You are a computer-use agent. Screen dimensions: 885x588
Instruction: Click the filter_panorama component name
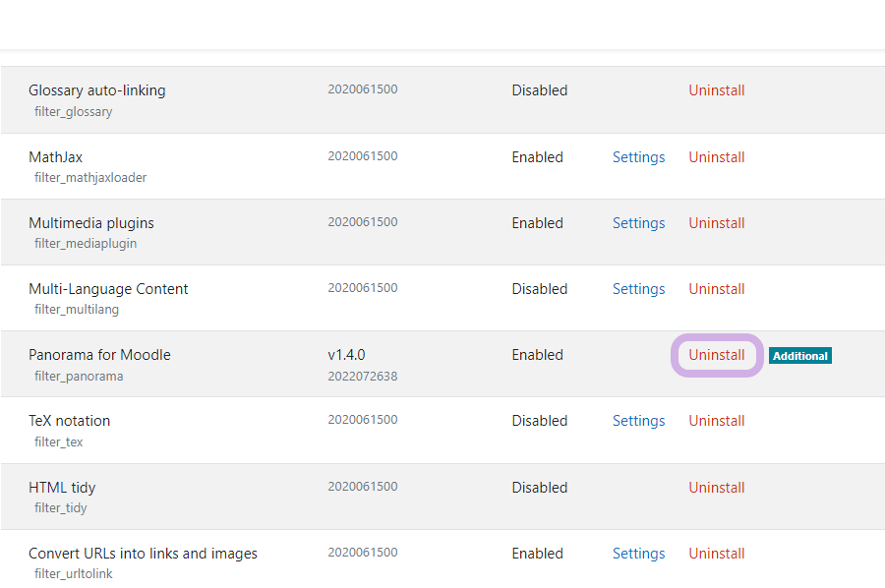click(x=79, y=377)
